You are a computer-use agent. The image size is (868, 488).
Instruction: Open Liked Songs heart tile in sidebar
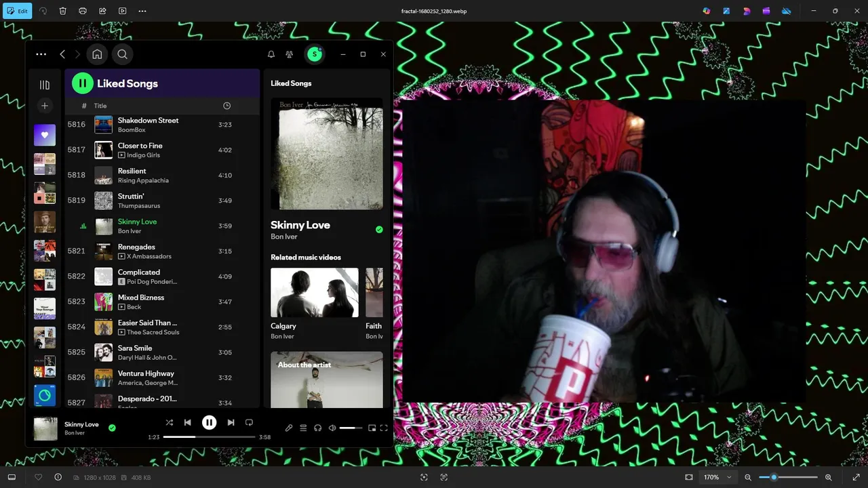pyautogui.click(x=45, y=135)
